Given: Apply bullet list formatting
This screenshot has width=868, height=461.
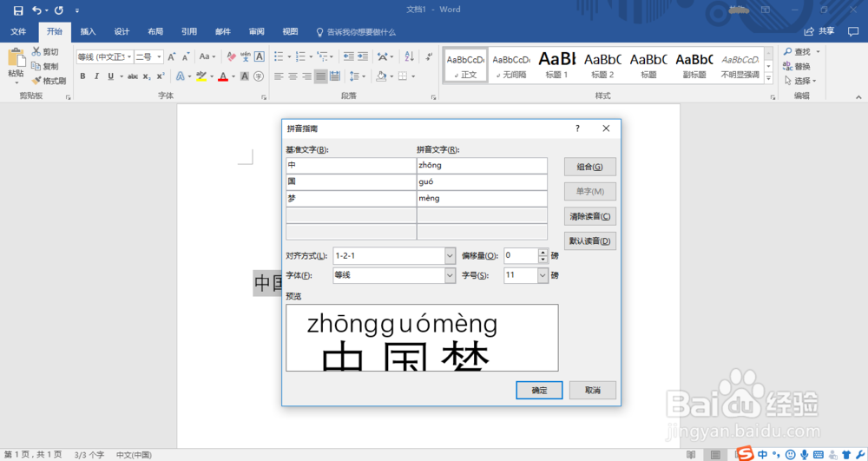Looking at the screenshot, I should point(279,56).
